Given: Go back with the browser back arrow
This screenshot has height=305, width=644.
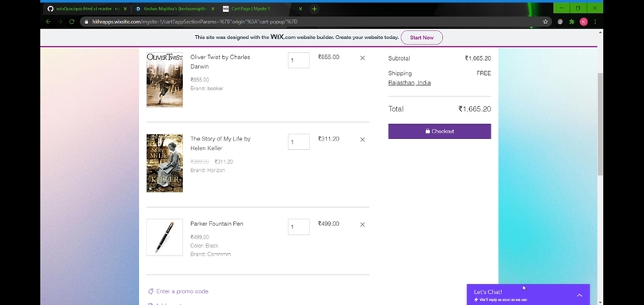Looking at the screenshot, I should (x=49, y=22).
